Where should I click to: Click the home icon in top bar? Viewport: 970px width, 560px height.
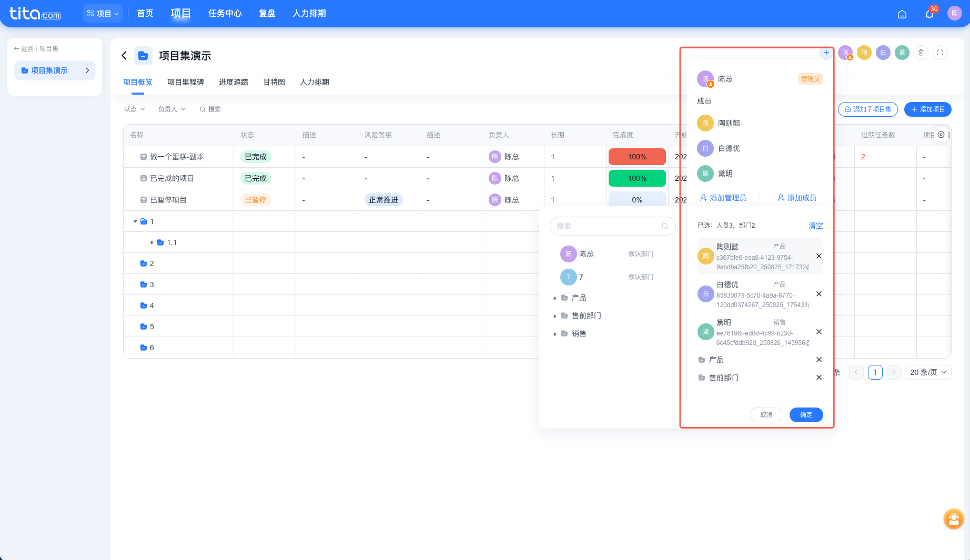tap(902, 14)
